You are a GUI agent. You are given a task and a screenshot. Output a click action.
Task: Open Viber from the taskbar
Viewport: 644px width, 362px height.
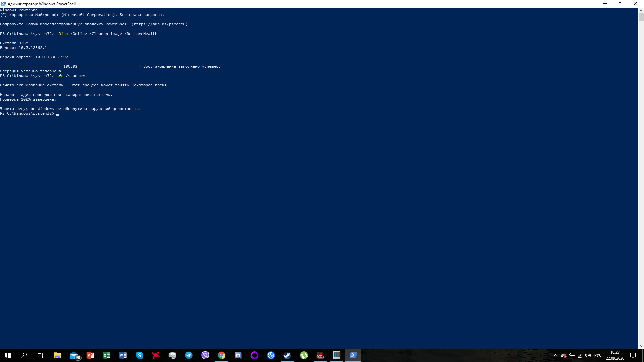[x=205, y=355]
